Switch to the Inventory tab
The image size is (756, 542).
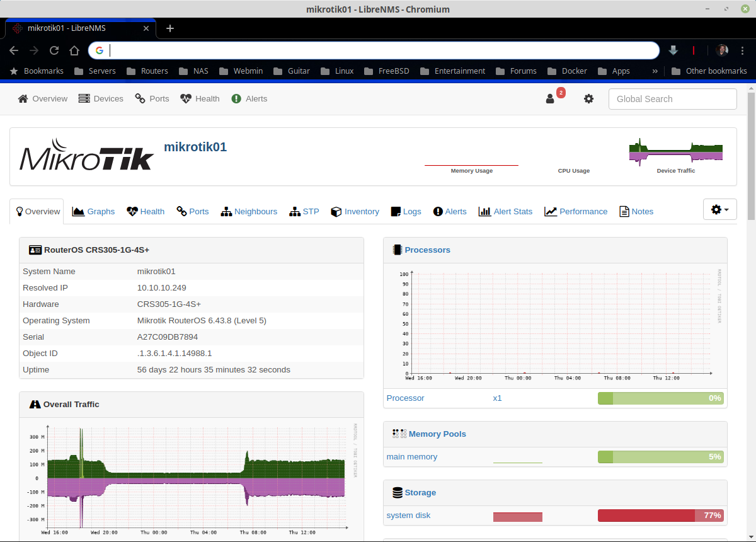click(x=355, y=212)
